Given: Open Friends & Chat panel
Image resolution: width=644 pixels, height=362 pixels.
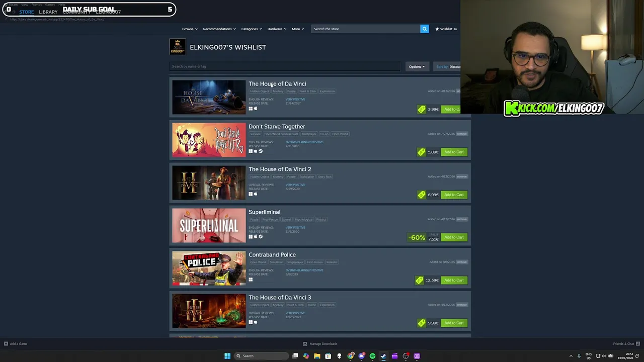Looking at the screenshot, I should pos(625,344).
